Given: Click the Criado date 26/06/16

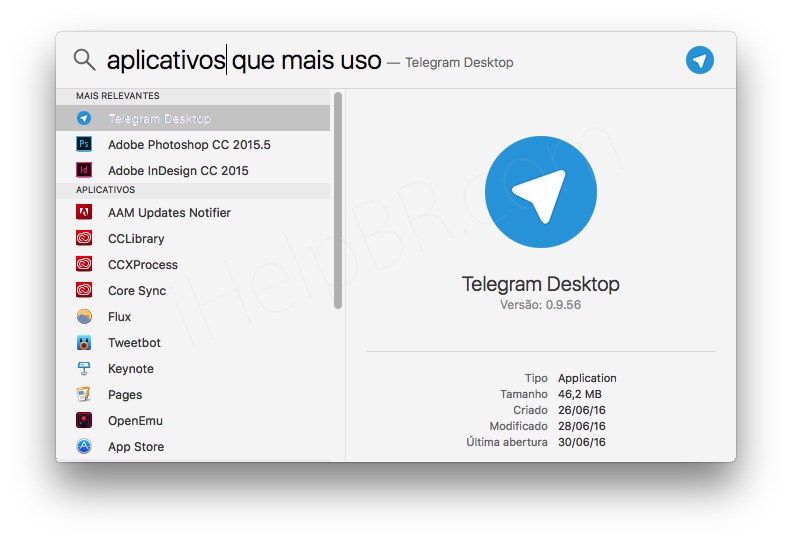Looking at the screenshot, I should [x=581, y=410].
